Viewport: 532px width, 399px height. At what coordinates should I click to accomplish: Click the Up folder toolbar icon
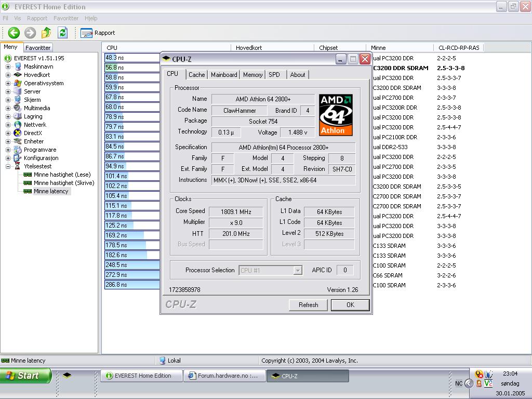[46, 33]
